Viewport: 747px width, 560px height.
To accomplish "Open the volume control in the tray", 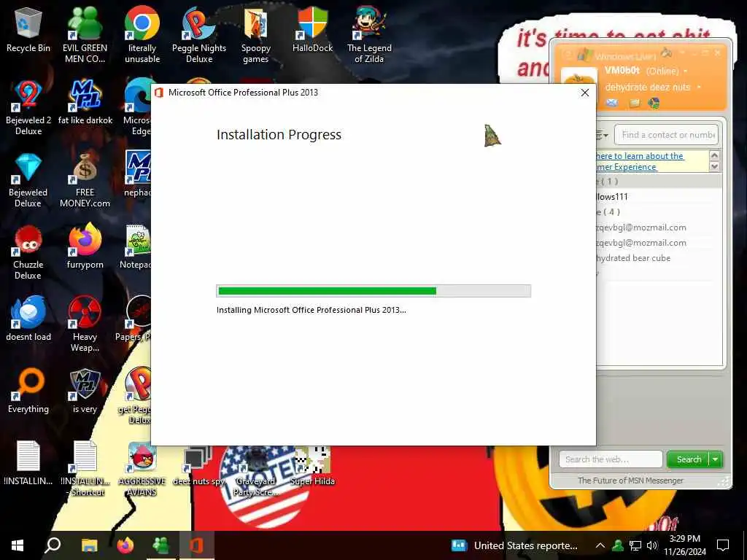I will [x=651, y=545].
